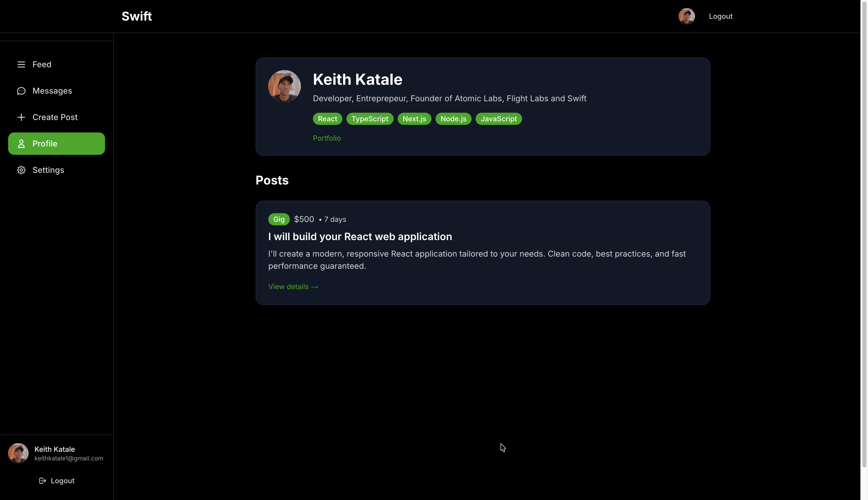Click Keith Katale's profile picture on the card
Viewport: 868px width, 500px height.
284,86
